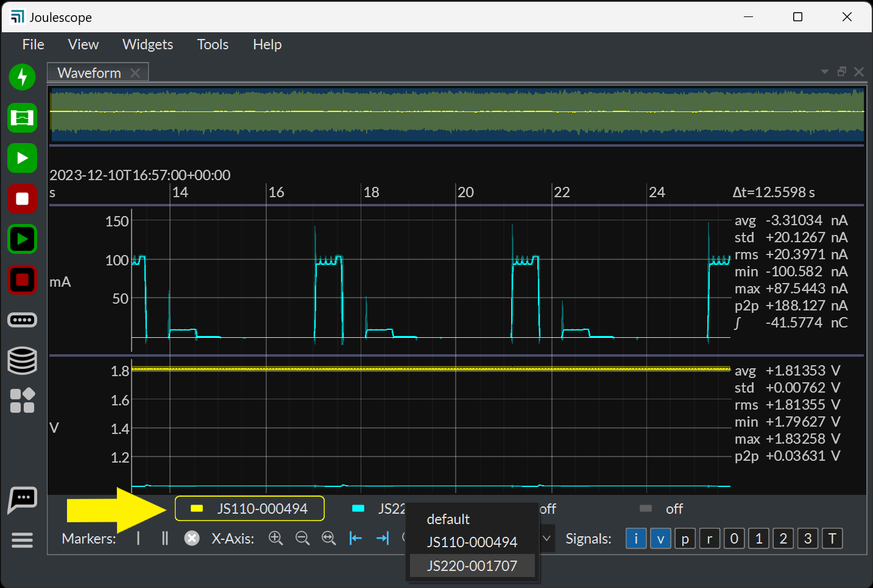873x588 pixels.
Task: Open the File menu
Action: [x=34, y=44]
